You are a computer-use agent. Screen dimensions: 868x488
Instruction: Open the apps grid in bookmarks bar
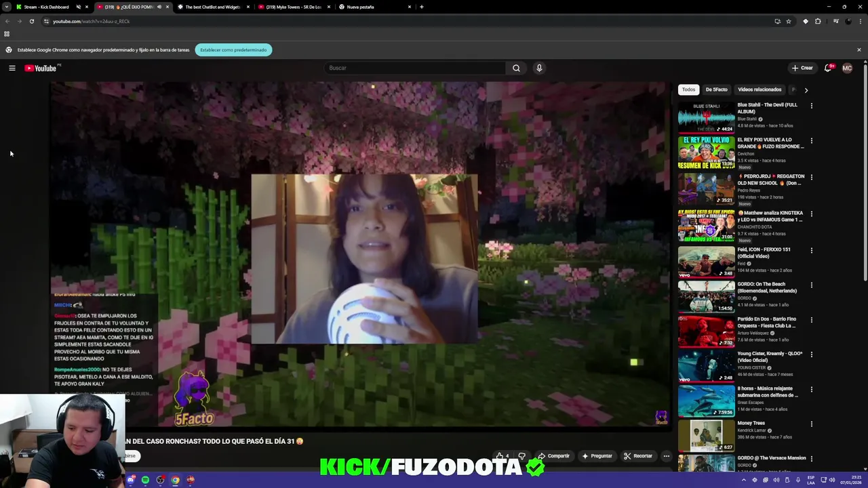click(7, 34)
